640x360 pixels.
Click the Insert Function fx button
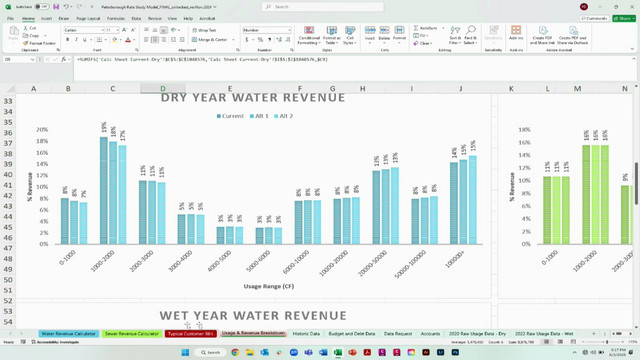click(x=63, y=59)
